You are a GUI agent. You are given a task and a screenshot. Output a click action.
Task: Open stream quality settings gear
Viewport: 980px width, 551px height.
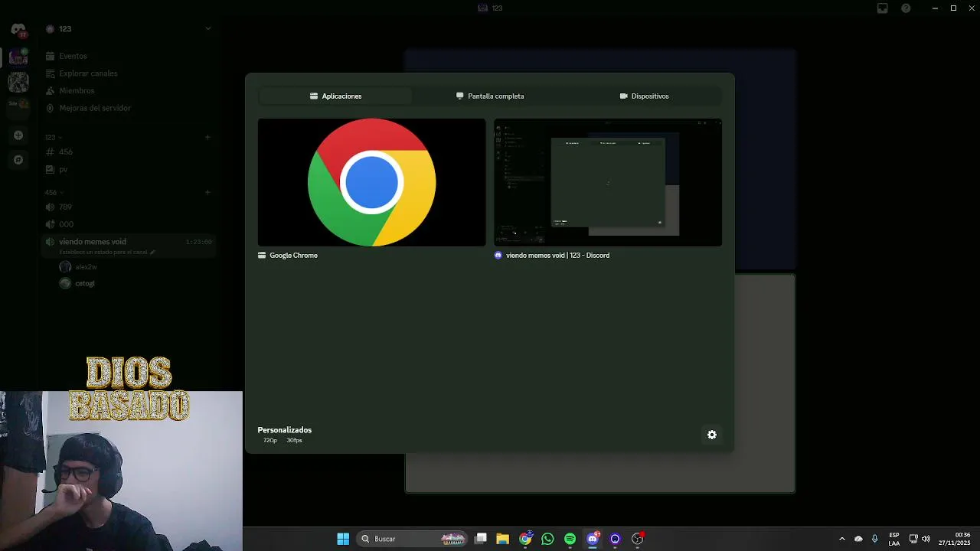click(x=712, y=435)
